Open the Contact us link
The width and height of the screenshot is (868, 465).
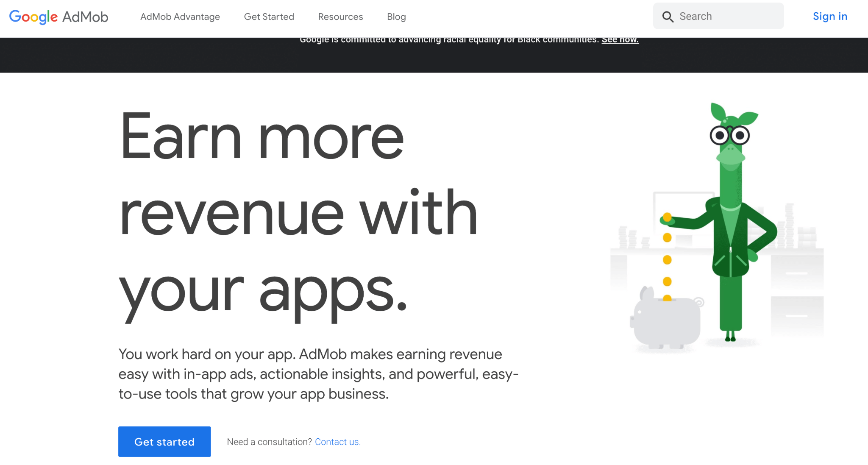pos(337,442)
